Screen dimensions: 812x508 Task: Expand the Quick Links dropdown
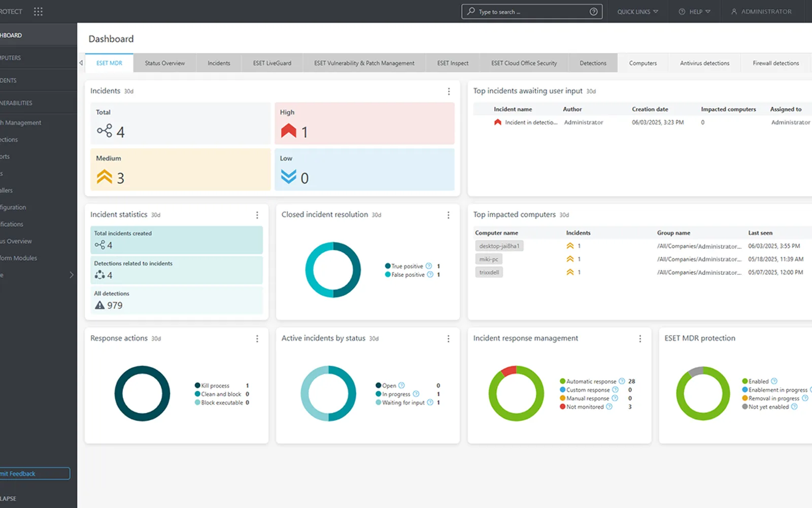[x=637, y=12]
